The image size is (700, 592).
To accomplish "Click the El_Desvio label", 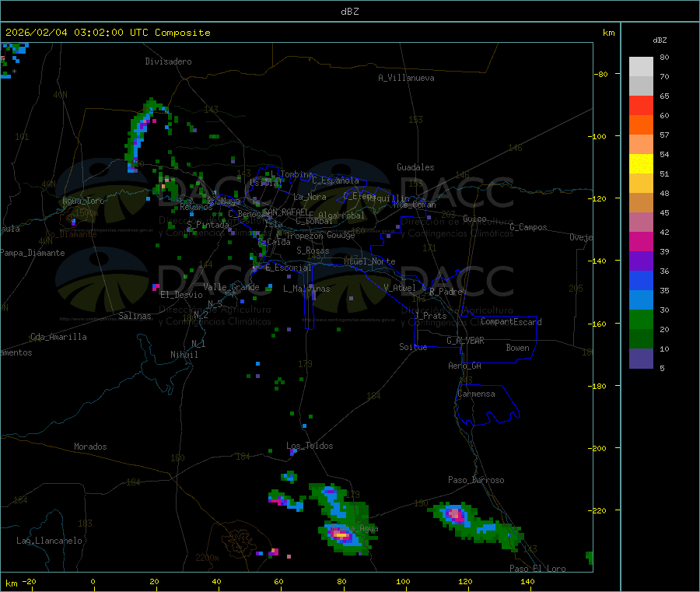I will click(x=182, y=295).
